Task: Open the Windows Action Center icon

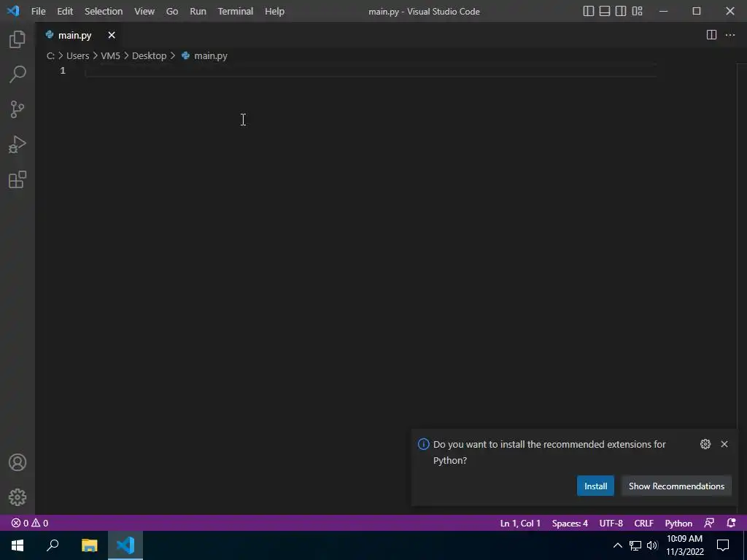Action: (723, 545)
